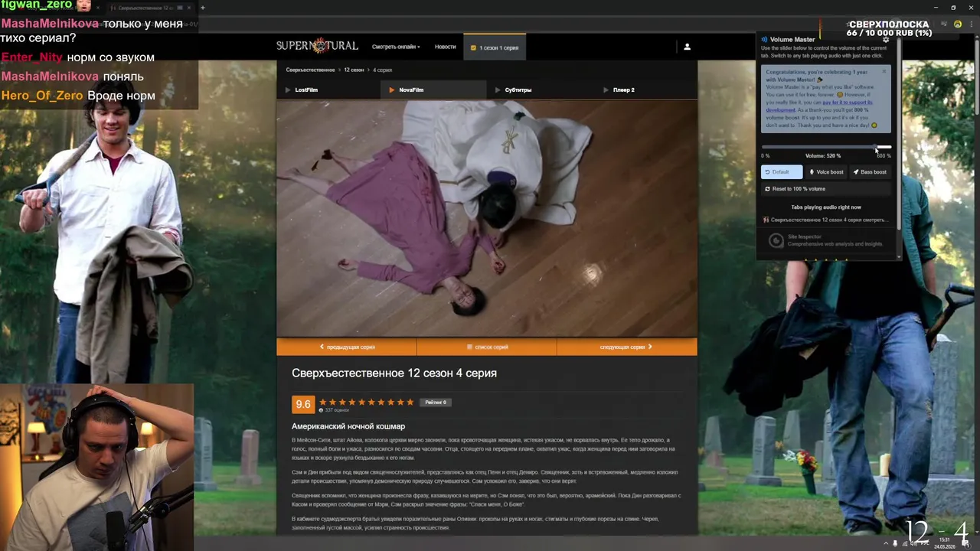Toggle the checkbox next to 1 сезон 1 серия
980x551 pixels.
pos(473,47)
